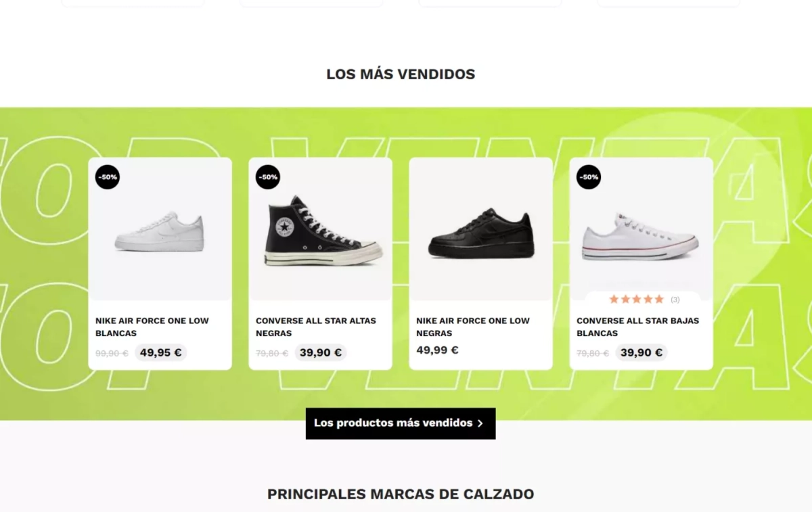Click the five-star rating on Converse Bajas
This screenshot has height=512, width=812.
636,299
